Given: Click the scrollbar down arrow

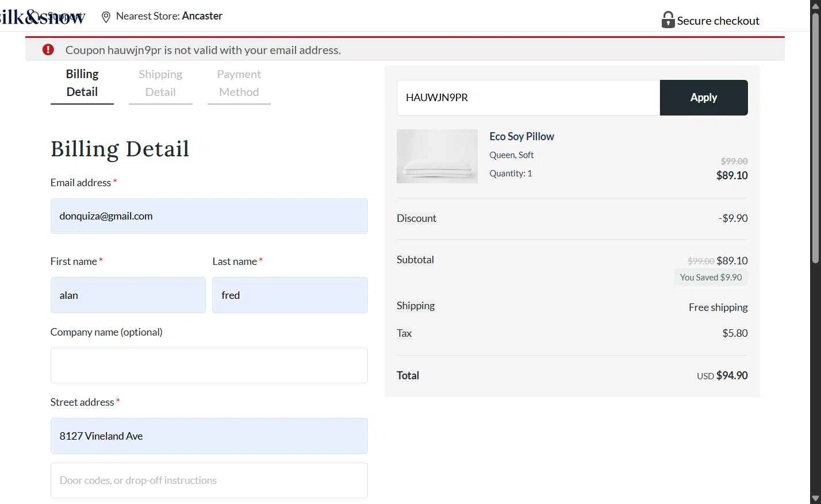Looking at the screenshot, I should point(815,498).
